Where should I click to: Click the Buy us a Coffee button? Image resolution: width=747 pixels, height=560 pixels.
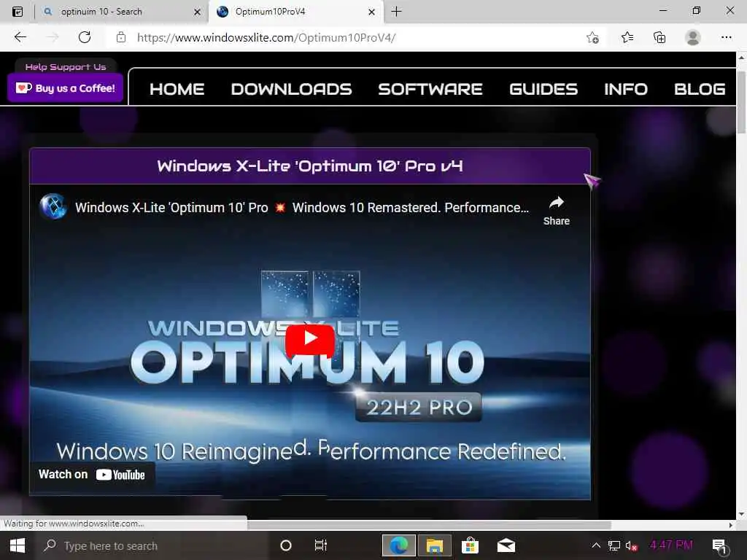click(x=65, y=88)
